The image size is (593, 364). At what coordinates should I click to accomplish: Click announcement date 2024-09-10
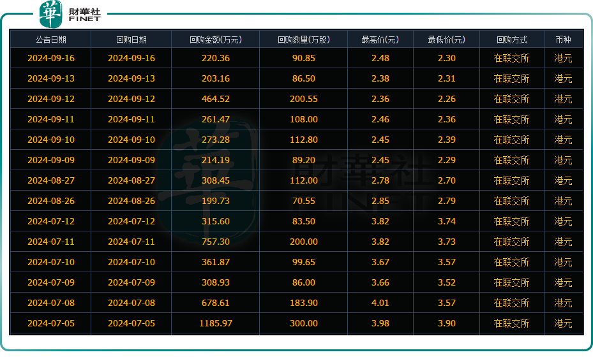pos(51,140)
